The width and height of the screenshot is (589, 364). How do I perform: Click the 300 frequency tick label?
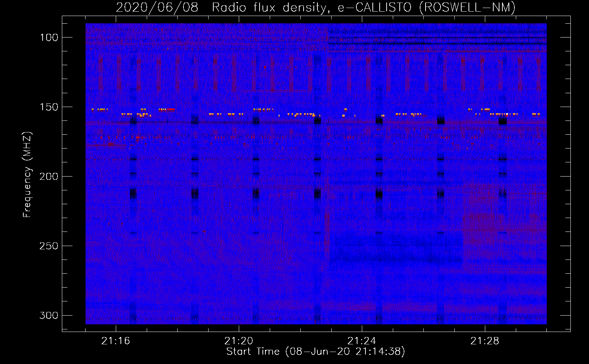pyautogui.click(x=48, y=315)
